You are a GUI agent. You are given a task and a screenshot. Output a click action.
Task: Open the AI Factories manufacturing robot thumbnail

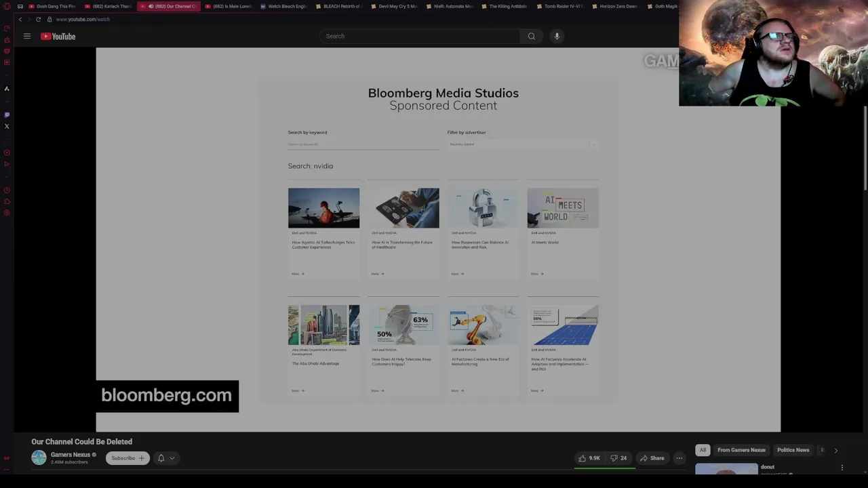(484, 325)
